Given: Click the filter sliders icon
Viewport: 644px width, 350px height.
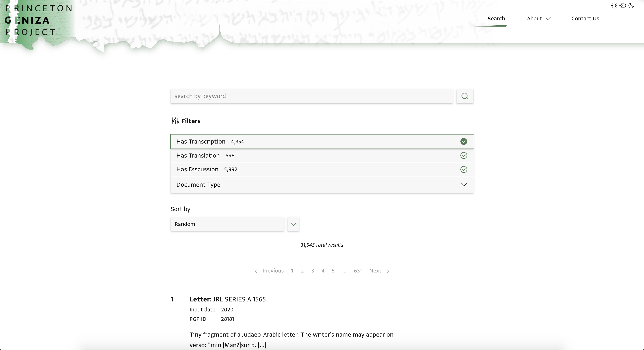Looking at the screenshot, I should click(175, 121).
